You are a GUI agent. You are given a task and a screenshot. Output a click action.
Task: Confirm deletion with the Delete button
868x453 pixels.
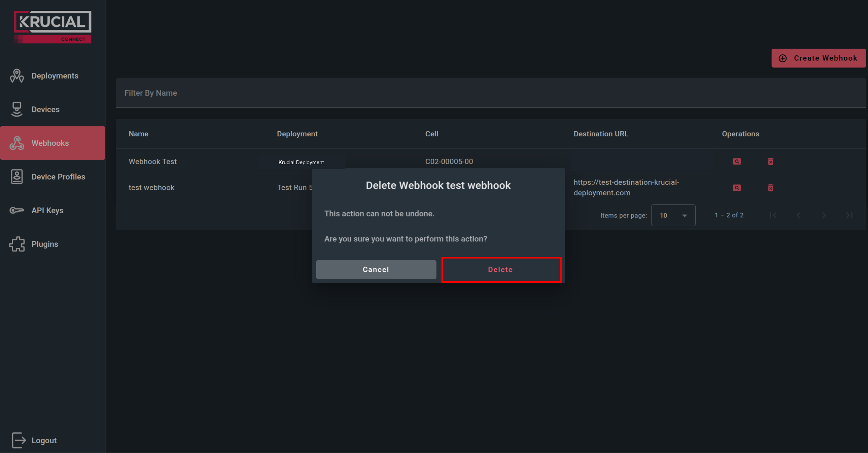coord(500,269)
